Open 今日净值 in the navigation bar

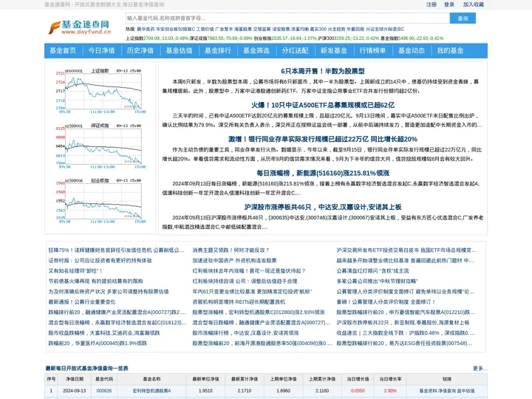point(101,50)
